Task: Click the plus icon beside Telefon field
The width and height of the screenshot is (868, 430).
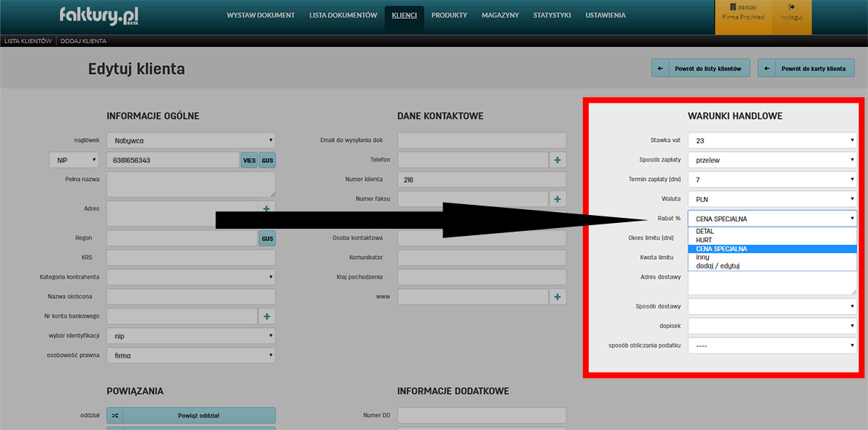Action: click(x=558, y=160)
